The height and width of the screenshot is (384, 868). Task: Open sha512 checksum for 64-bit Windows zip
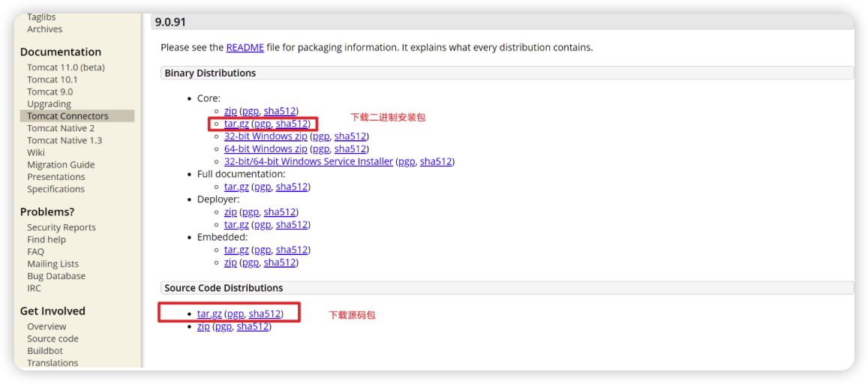[x=350, y=148]
